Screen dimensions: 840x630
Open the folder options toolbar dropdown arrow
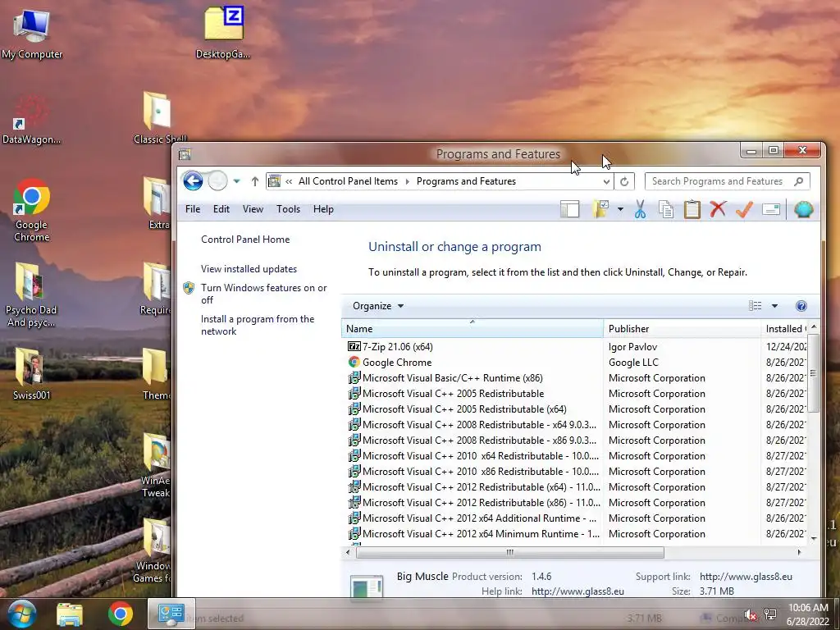point(620,209)
